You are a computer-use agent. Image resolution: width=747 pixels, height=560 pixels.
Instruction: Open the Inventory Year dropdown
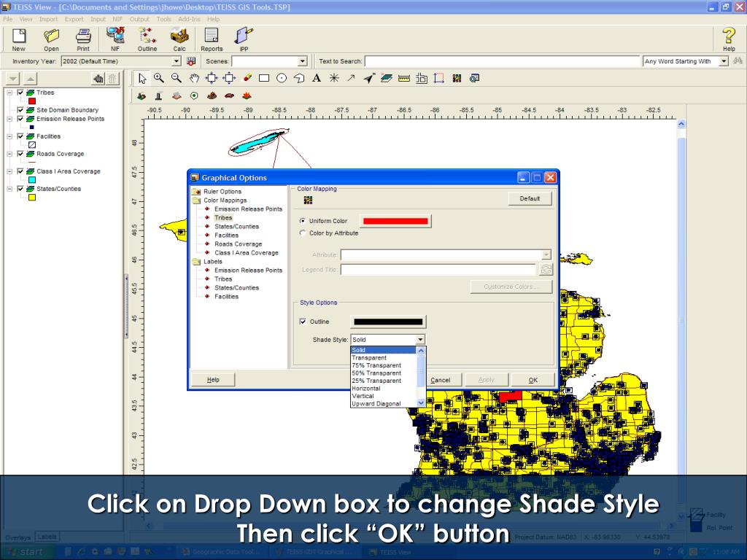tap(177, 61)
